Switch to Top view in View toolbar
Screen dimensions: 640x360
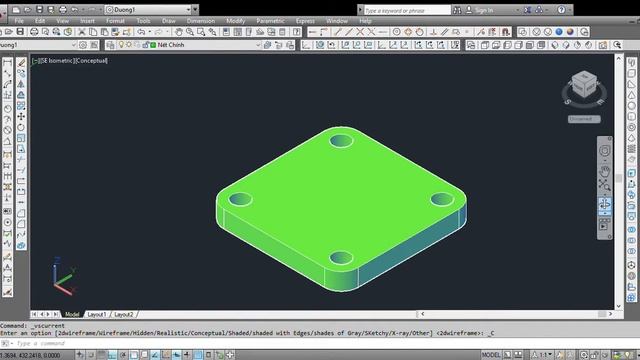(485, 45)
